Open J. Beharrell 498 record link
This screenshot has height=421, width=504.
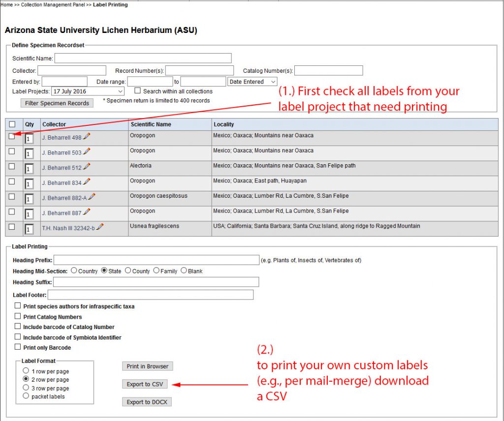(x=62, y=137)
